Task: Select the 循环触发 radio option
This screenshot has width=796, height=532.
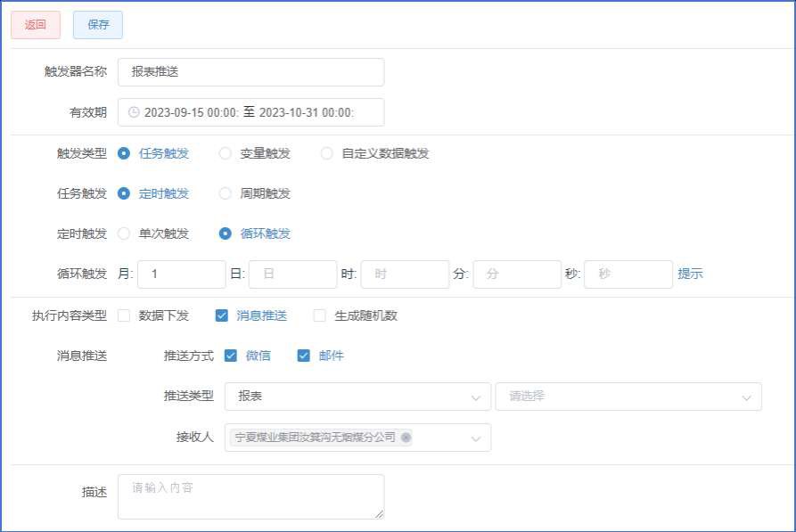Action: pyautogui.click(x=225, y=233)
